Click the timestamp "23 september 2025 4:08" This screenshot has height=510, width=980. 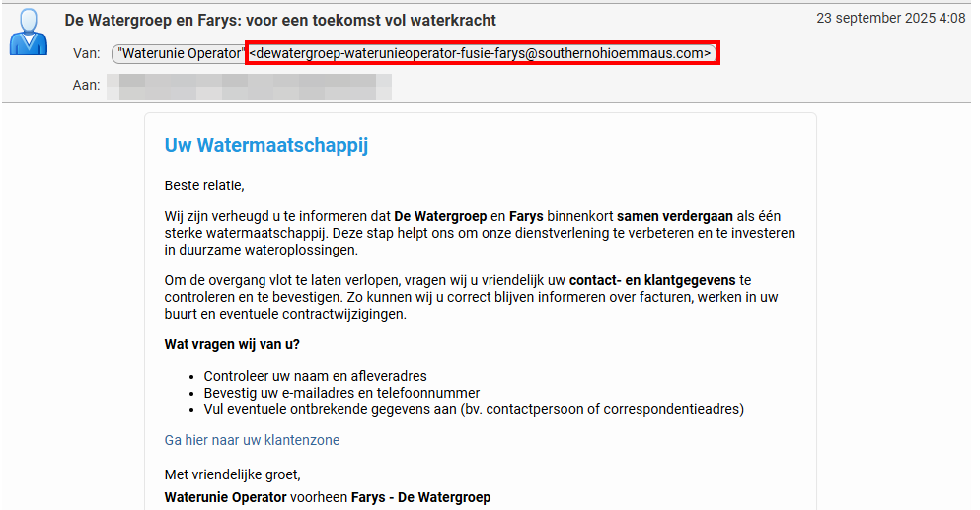[890, 18]
